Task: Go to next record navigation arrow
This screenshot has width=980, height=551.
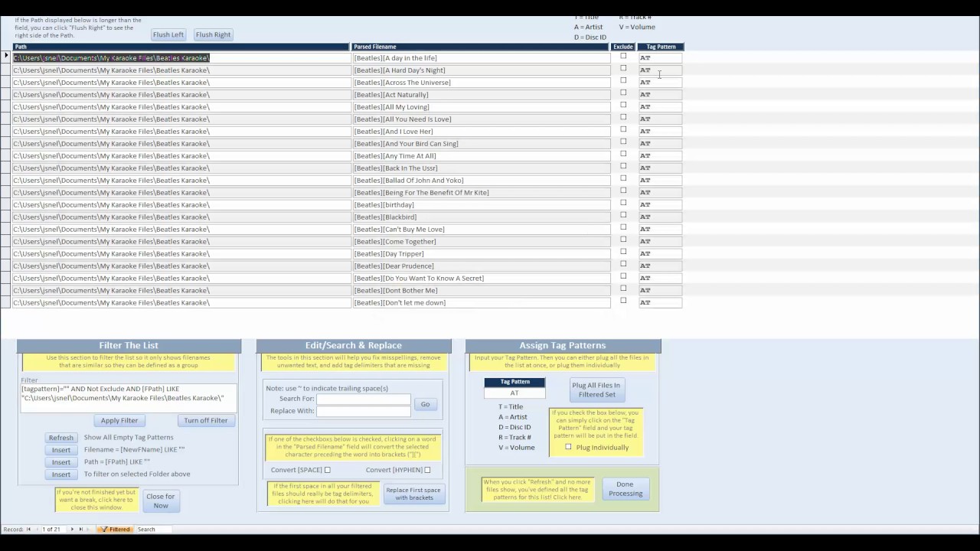Action: pyautogui.click(x=73, y=529)
